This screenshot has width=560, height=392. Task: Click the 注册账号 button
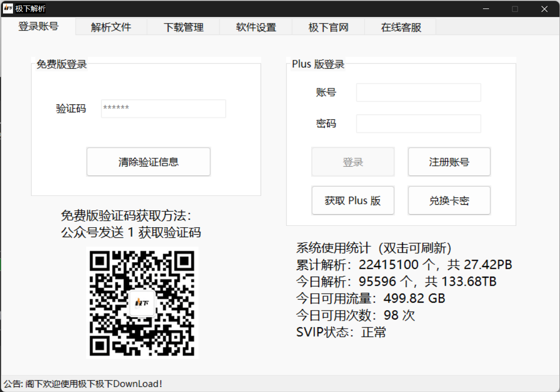point(449,162)
